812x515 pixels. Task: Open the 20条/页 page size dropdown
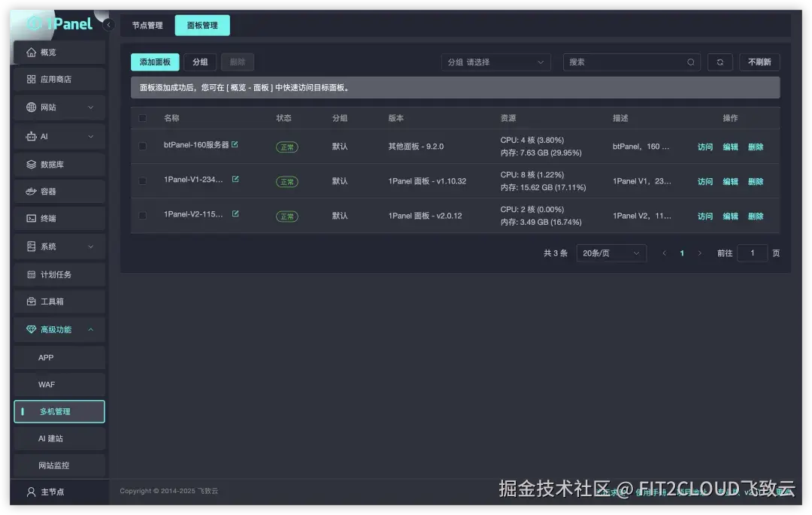coord(611,253)
